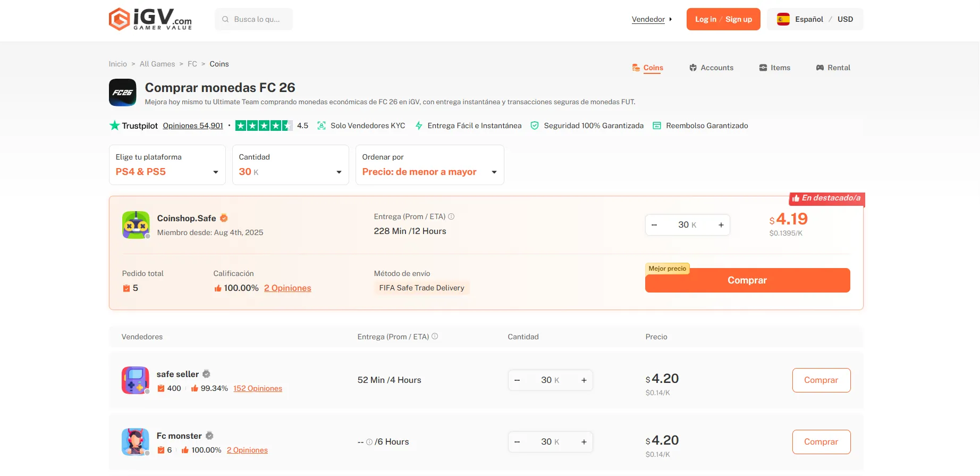
Task: Increase safe seller quantity with plus
Action: 584,380
